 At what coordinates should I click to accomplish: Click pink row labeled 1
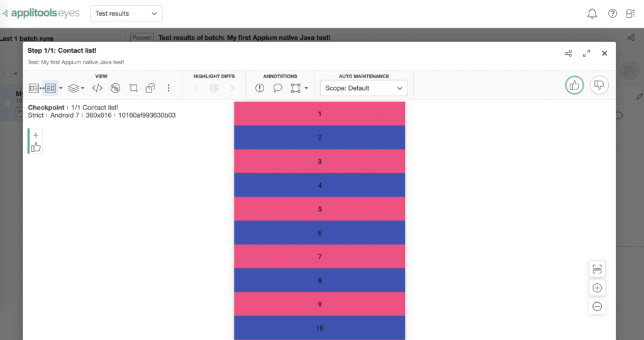click(x=319, y=114)
